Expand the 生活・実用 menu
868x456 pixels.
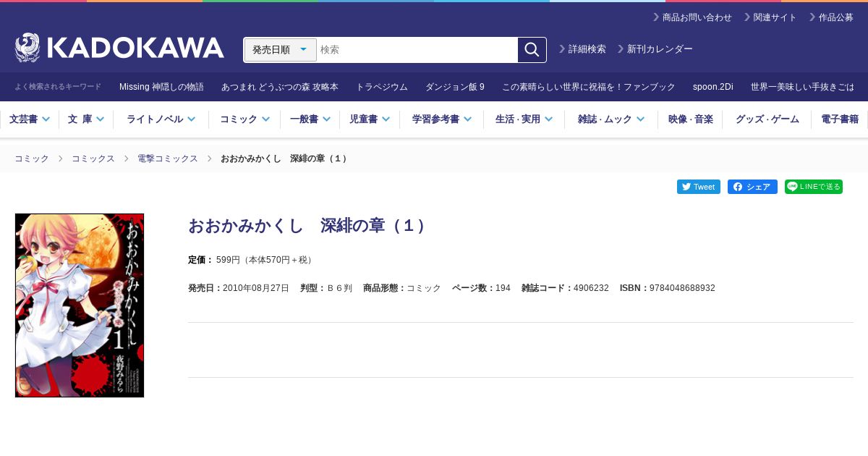coord(524,119)
